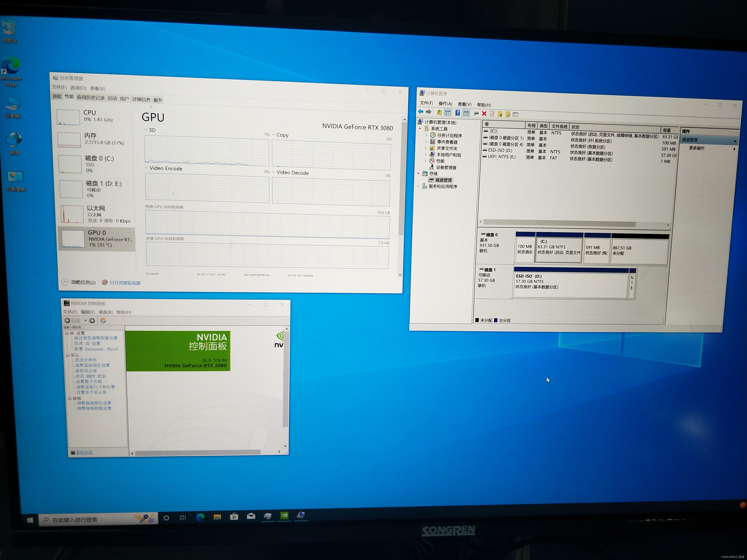Collapse 显示 group in NVIDIA task tree
This screenshot has height=560, width=747.
(x=68, y=355)
